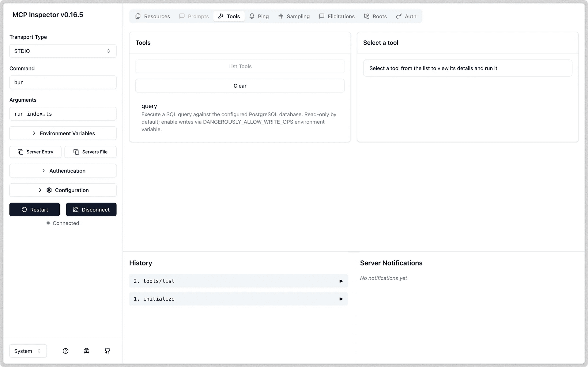This screenshot has width=588, height=367.
Task: Click the bug debug icon
Action: click(86, 351)
